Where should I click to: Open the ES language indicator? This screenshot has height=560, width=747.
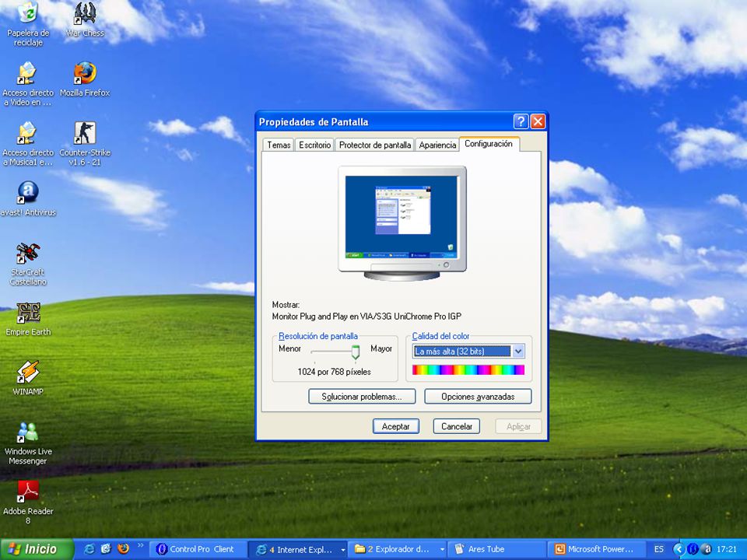coord(659,550)
